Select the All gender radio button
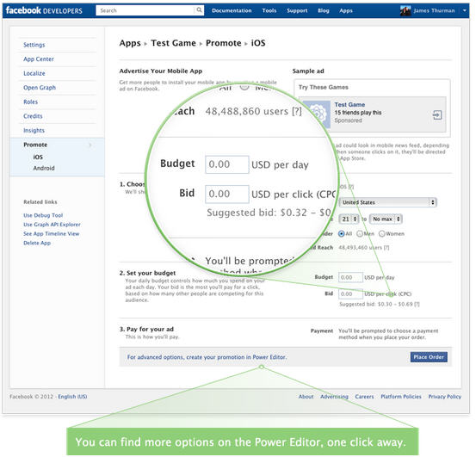The height and width of the screenshot is (457, 476). tap(341, 233)
